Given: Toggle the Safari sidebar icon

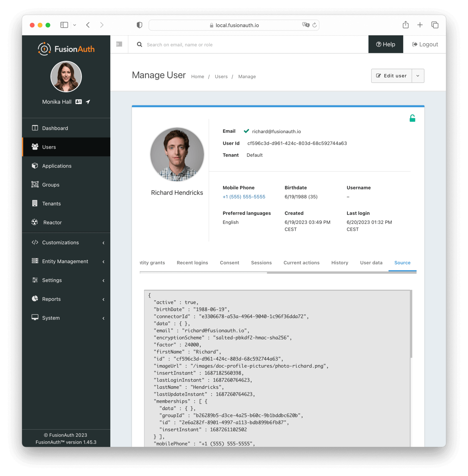Looking at the screenshot, I should tap(64, 25).
